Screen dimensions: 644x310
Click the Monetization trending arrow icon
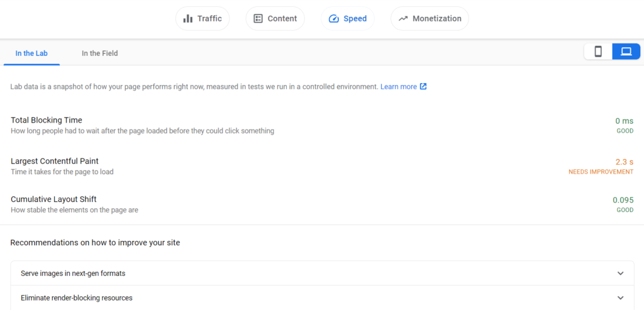(403, 18)
